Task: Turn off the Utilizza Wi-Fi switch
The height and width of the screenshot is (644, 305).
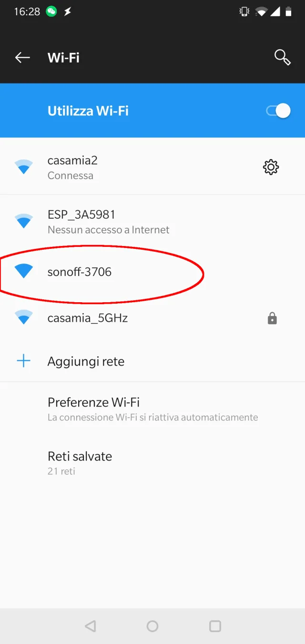Action: (x=278, y=111)
